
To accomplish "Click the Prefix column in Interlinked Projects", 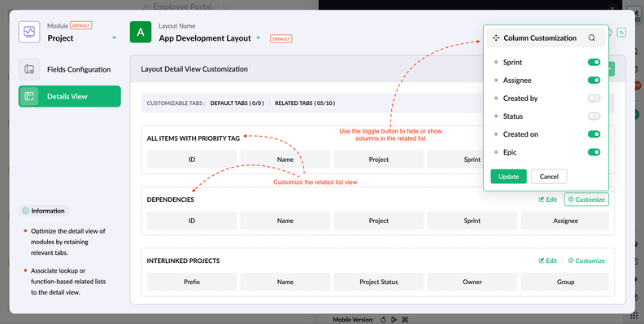I will (x=192, y=282).
